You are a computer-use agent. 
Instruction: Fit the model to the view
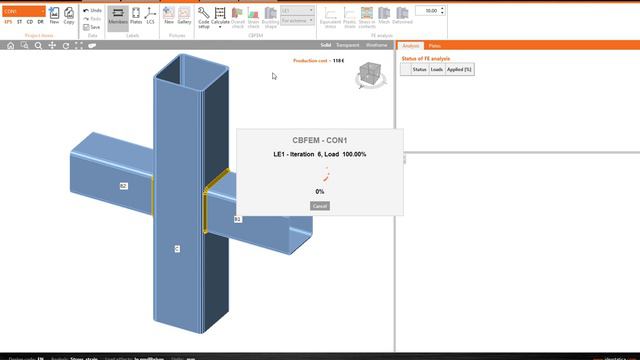pos(79,45)
